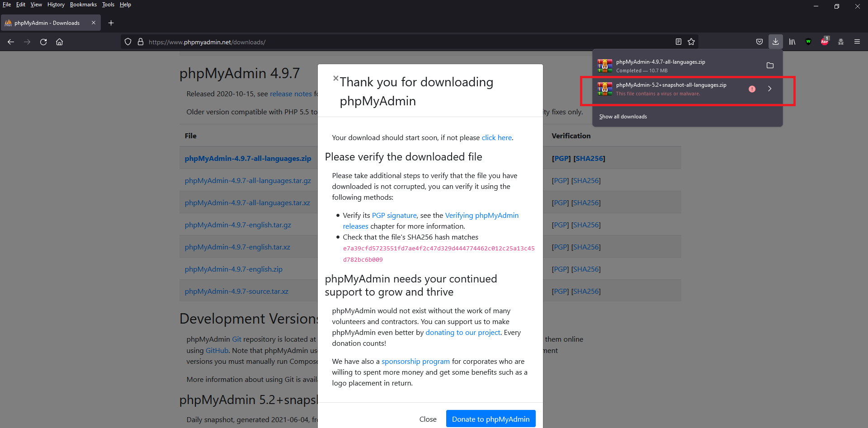Image resolution: width=868 pixels, height=428 pixels.
Task: Click the Home button in the toolbar
Action: click(x=59, y=42)
